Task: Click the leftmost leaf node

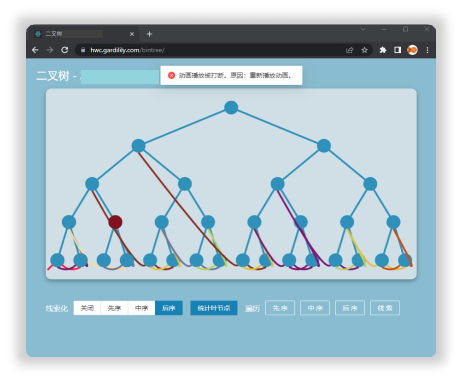Action: point(57,260)
